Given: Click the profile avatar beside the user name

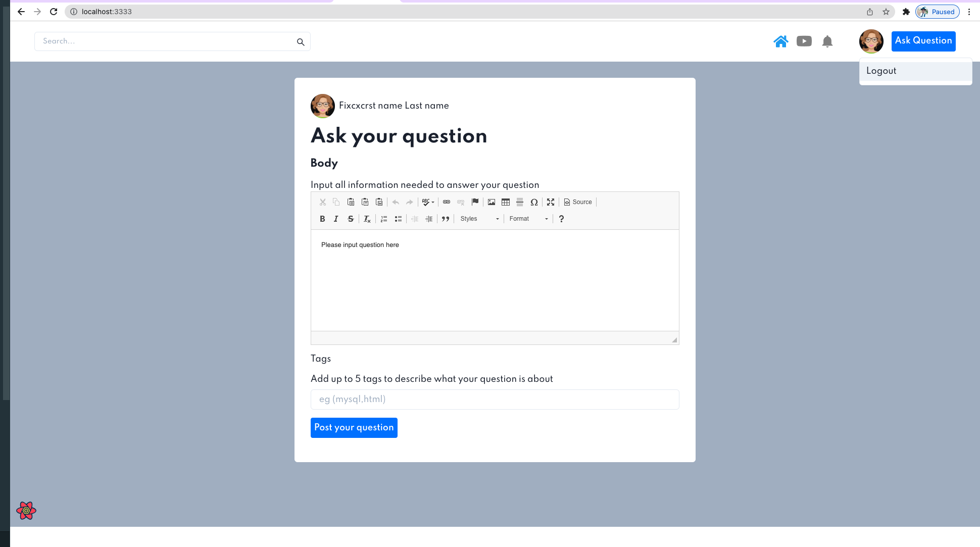Looking at the screenshot, I should pos(322,106).
